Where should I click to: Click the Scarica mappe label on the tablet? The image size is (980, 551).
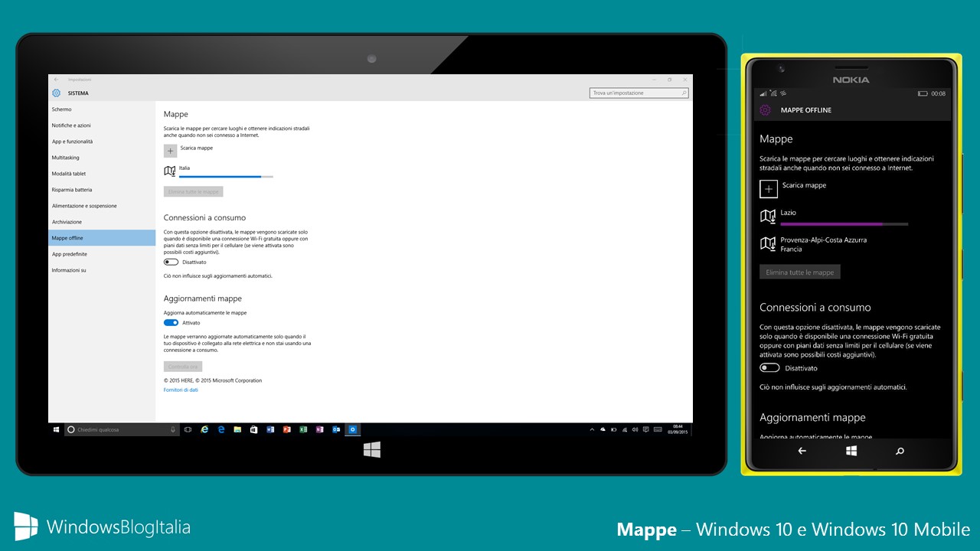point(197,147)
